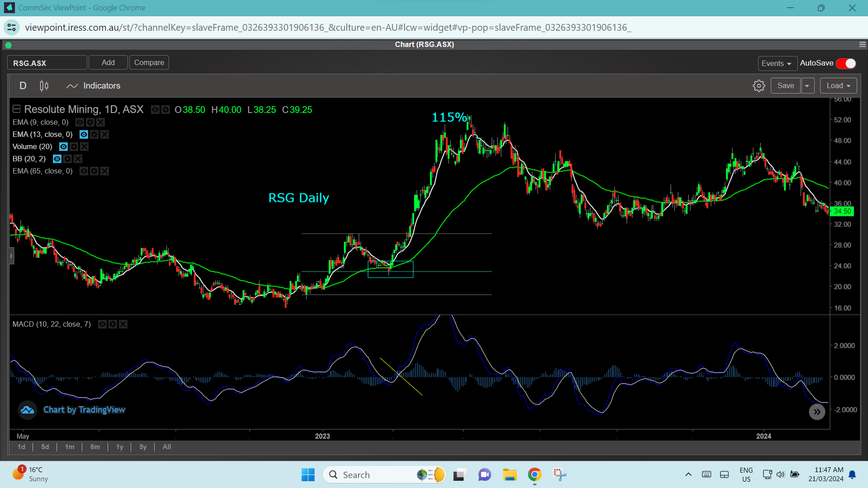Open MACD indicator settings gear
868x488 pixels.
pyautogui.click(x=113, y=324)
